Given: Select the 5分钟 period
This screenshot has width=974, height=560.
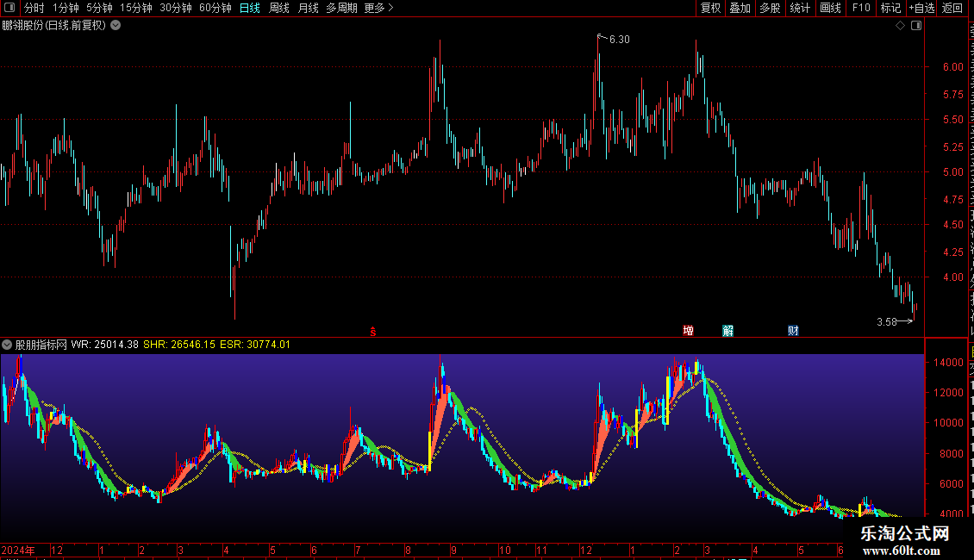Looking at the screenshot, I should coord(99,8).
